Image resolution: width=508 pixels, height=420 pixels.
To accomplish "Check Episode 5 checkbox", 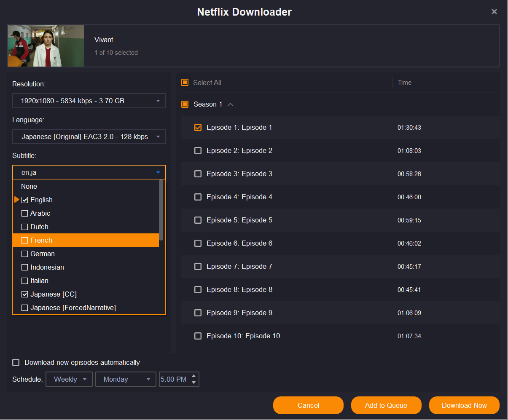I will coord(198,220).
